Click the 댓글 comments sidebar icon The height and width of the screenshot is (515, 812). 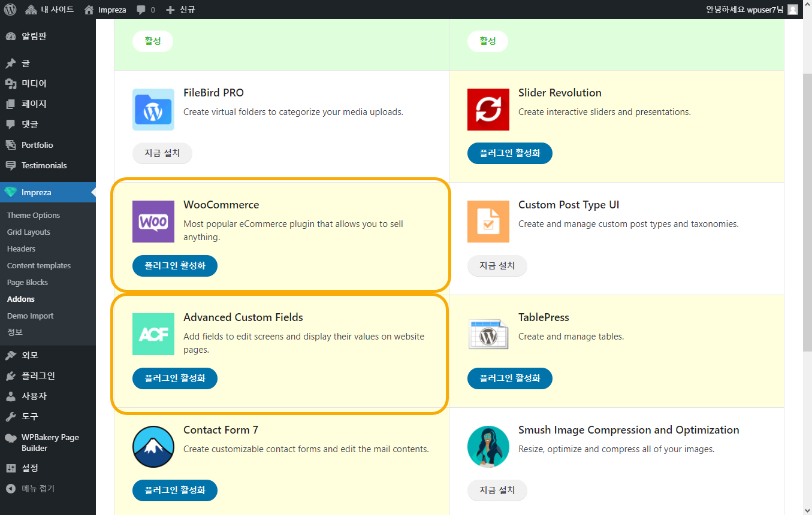[x=10, y=125]
